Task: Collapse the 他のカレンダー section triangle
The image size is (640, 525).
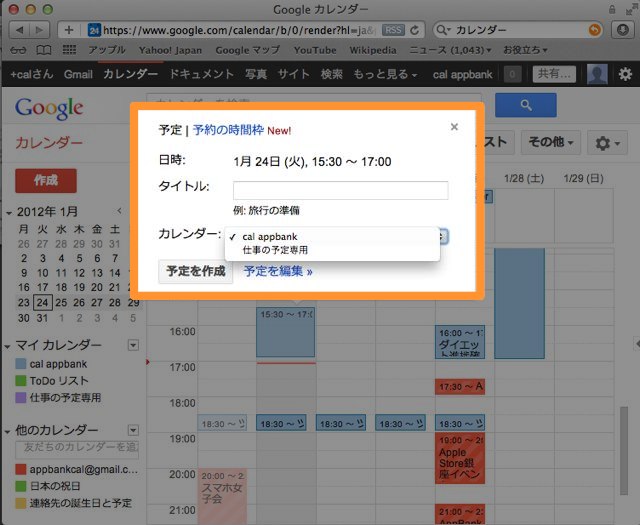Action: click(8, 431)
